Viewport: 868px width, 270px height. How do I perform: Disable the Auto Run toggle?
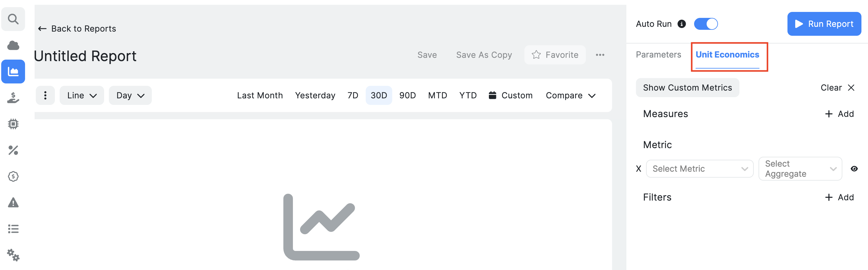point(706,24)
